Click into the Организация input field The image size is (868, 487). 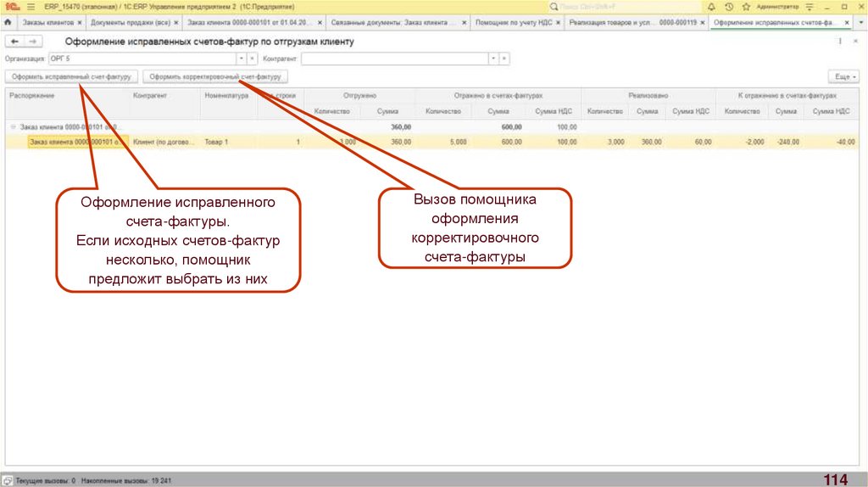tap(142, 59)
